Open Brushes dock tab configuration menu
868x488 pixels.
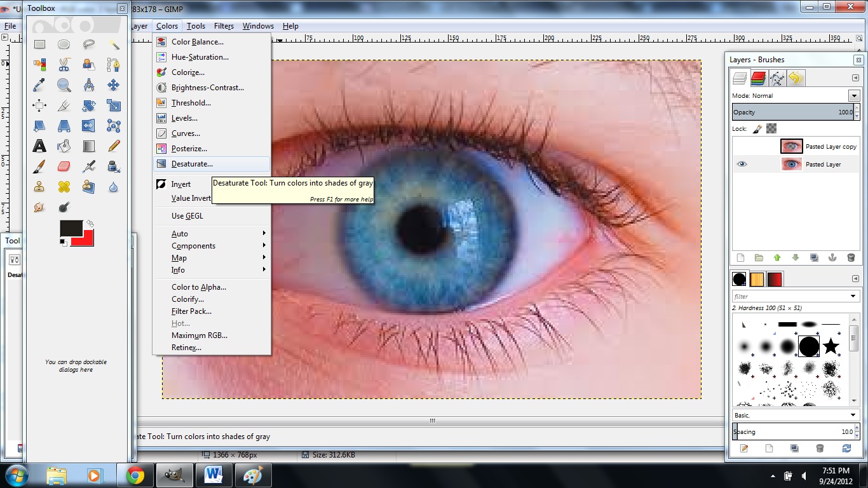click(855, 278)
